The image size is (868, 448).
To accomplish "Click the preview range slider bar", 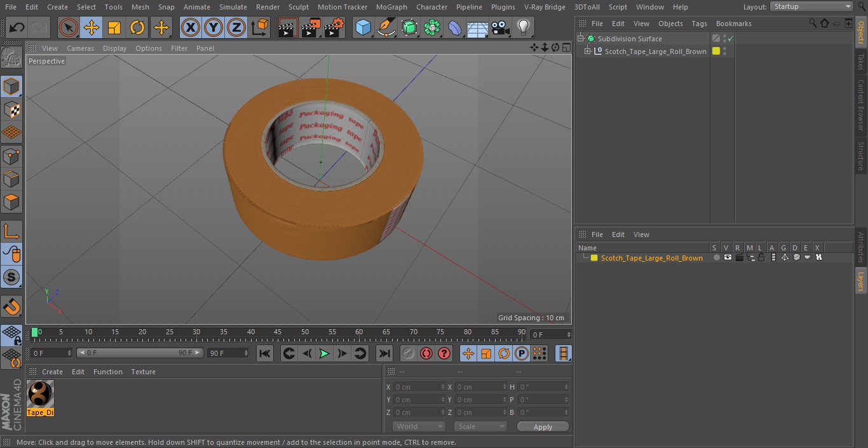I will (x=140, y=353).
